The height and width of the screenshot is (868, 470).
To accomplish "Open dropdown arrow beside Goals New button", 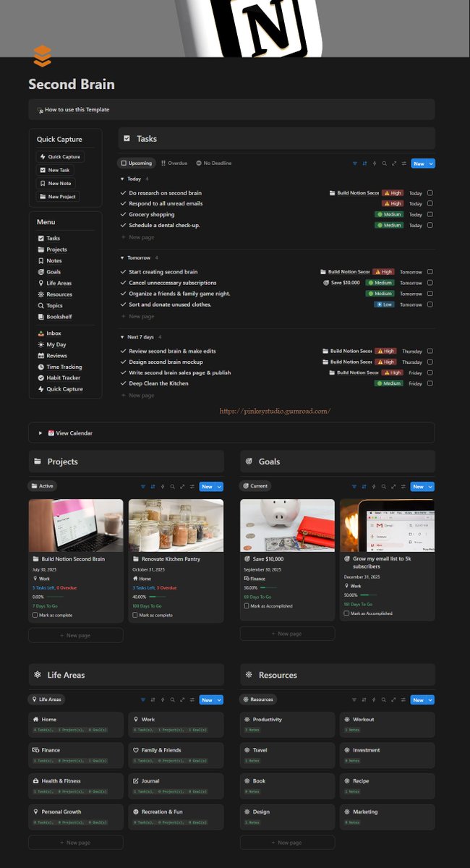I will 432,487.
